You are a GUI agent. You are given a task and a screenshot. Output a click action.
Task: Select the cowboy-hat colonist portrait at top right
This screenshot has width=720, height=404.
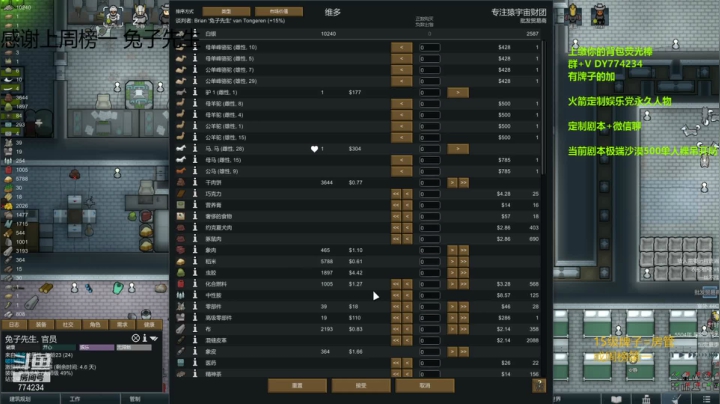click(x=599, y=15)
